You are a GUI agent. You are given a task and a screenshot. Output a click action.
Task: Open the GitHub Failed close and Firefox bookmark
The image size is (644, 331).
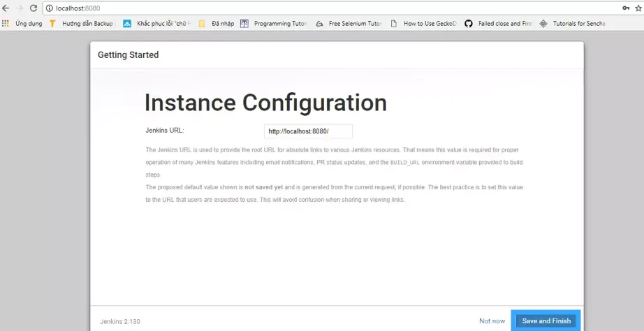coord(498,23)
